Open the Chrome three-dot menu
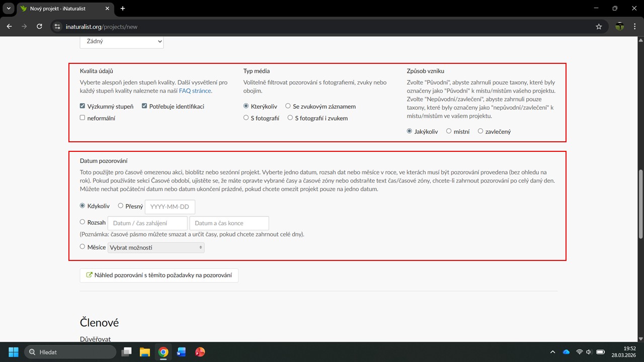 point(635,27)
